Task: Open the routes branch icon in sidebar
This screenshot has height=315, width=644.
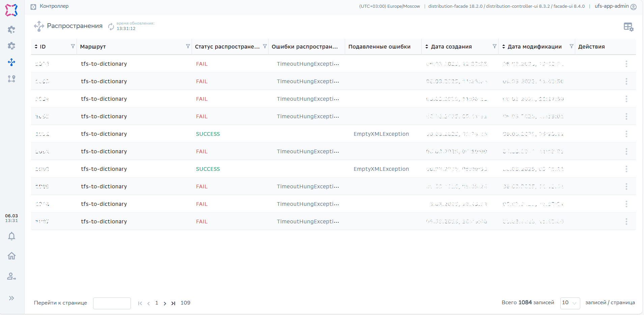Action: (x=11, y=79)
